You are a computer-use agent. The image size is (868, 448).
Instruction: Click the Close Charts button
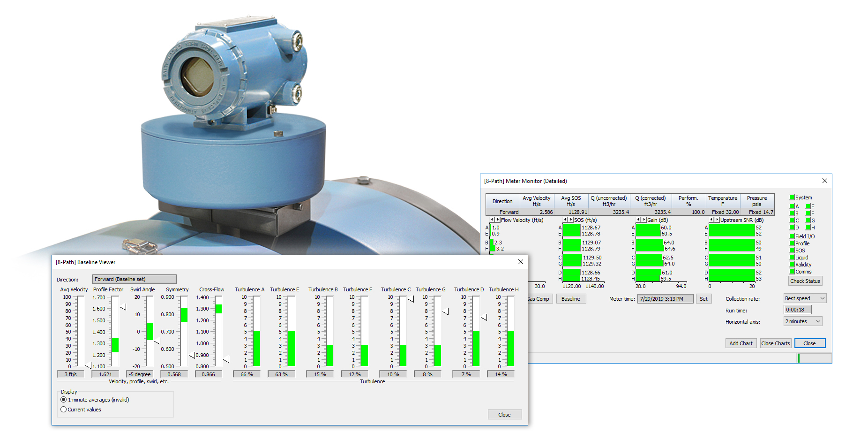775,343
